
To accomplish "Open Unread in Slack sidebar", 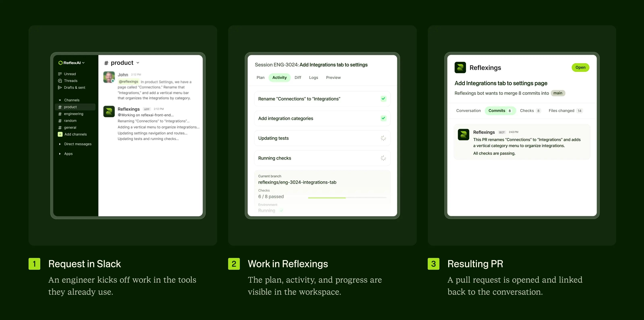I will pos(70,74).
